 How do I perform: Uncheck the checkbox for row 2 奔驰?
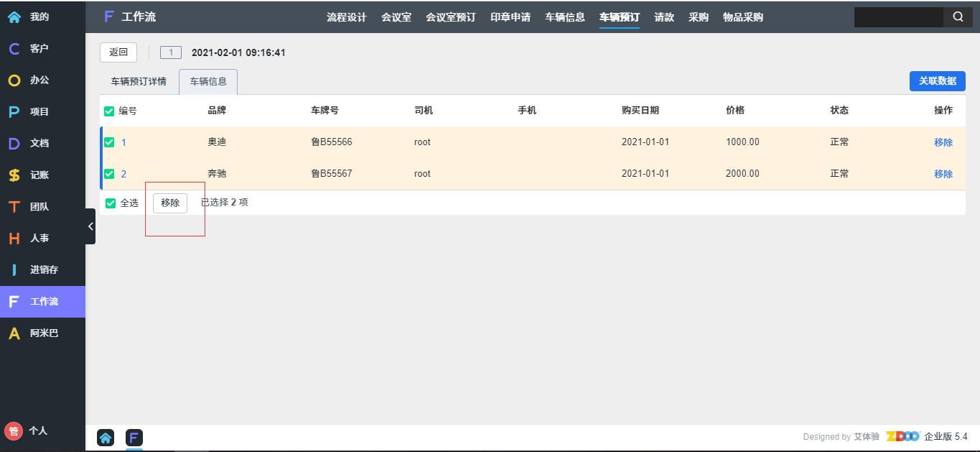(x=109, y=174)
